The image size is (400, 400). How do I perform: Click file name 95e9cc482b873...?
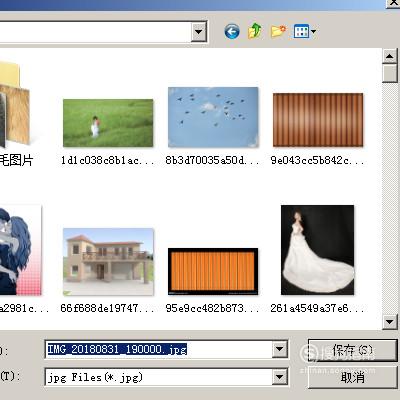[213, 308]
